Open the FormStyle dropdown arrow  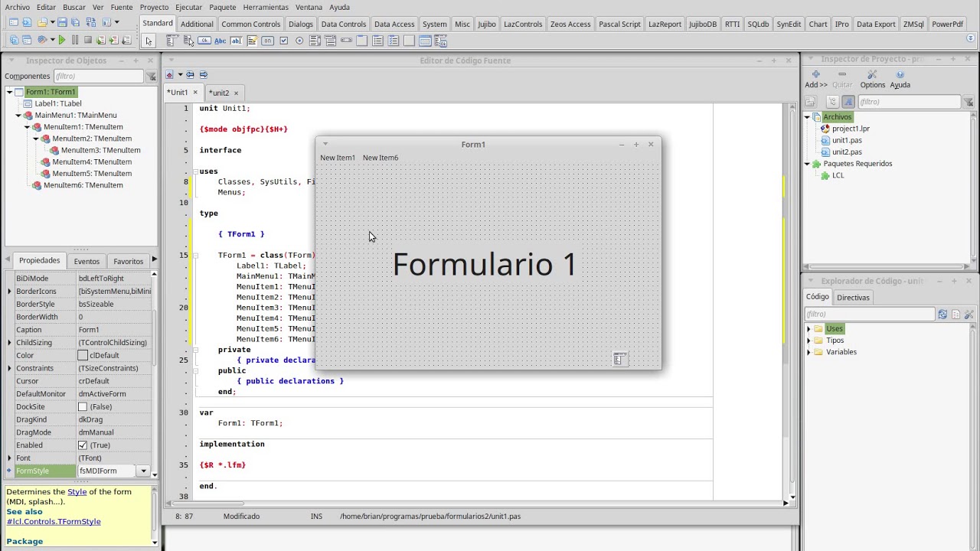pos(143,471)
